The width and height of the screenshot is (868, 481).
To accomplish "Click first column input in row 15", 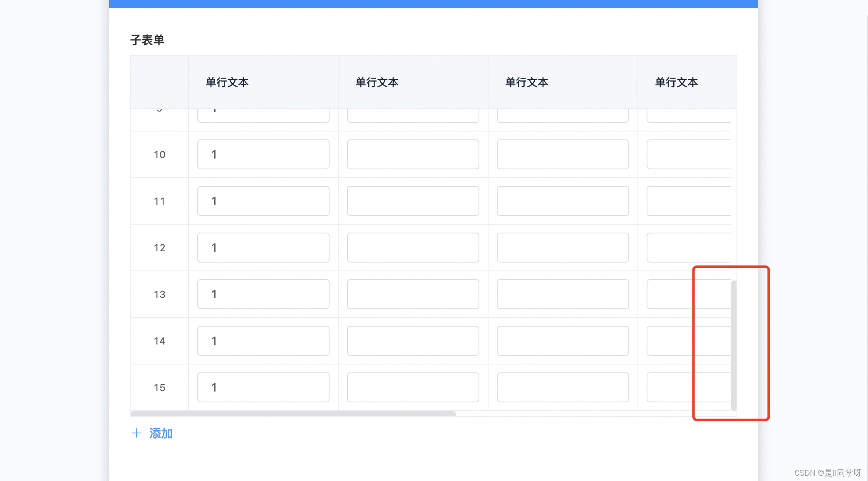I will click(x=263, y=387).
